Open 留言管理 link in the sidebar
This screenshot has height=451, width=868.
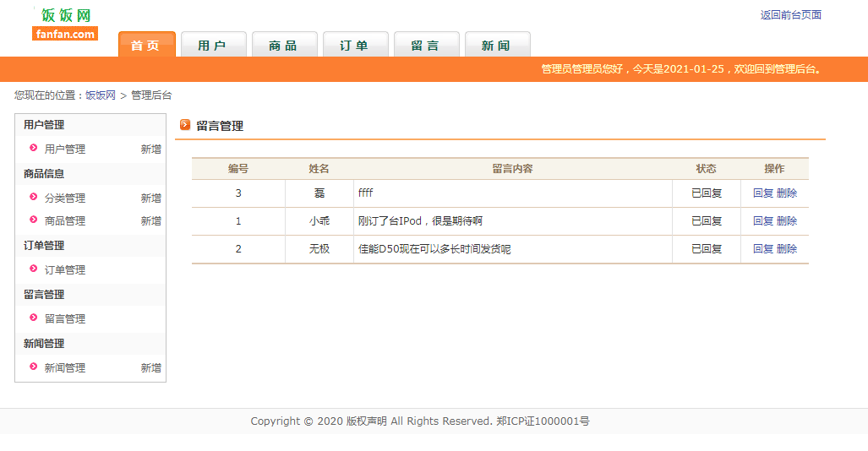(x=65, y=318)
